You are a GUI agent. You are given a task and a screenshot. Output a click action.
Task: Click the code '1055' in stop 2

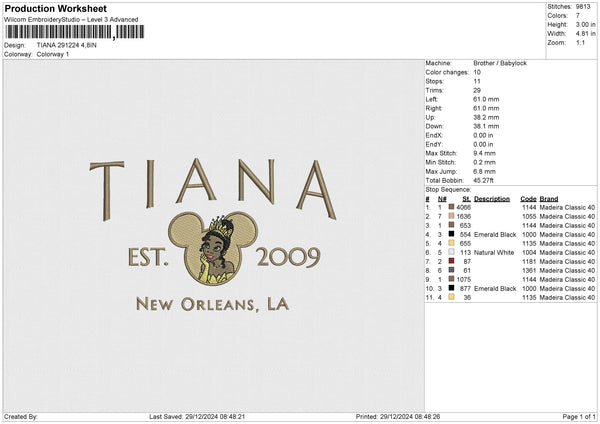529,216
